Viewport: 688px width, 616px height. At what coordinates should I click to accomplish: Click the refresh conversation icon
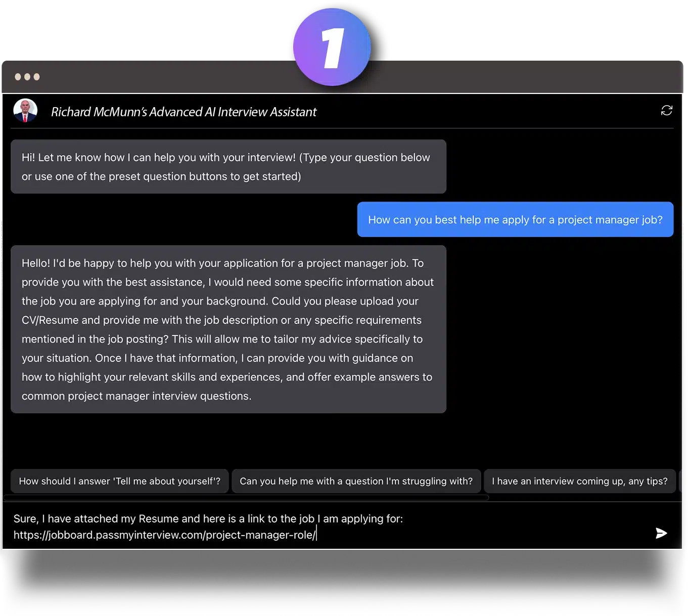point(666,110)
